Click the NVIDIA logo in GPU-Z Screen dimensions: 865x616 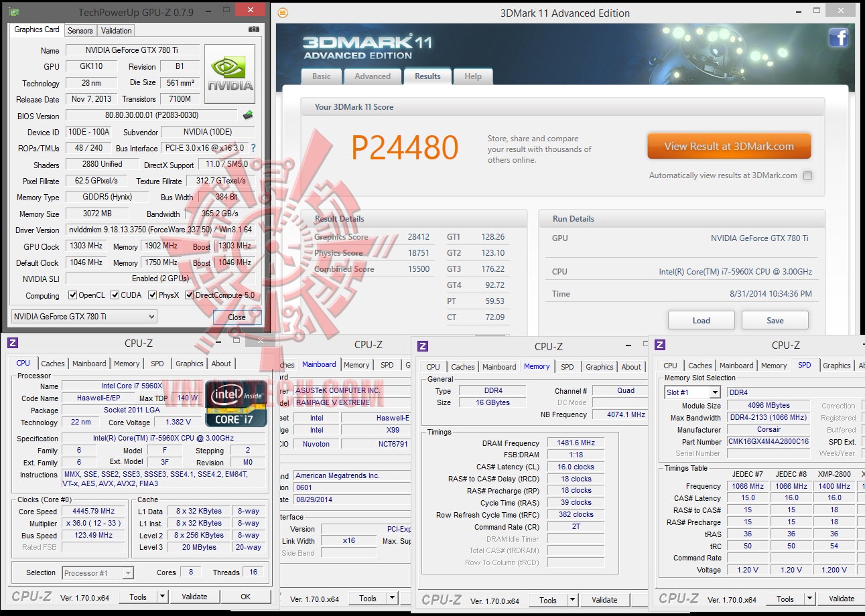230,74
